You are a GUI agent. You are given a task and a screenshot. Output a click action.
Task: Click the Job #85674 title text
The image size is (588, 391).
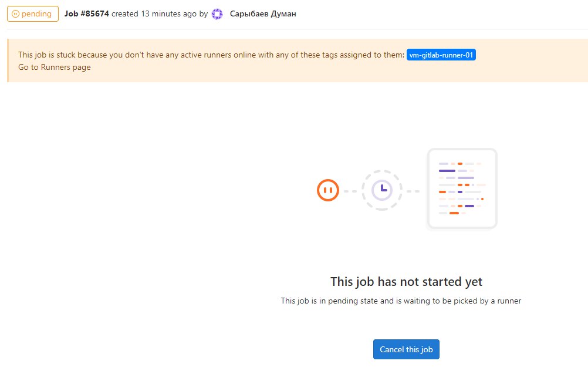coord(87,14)
